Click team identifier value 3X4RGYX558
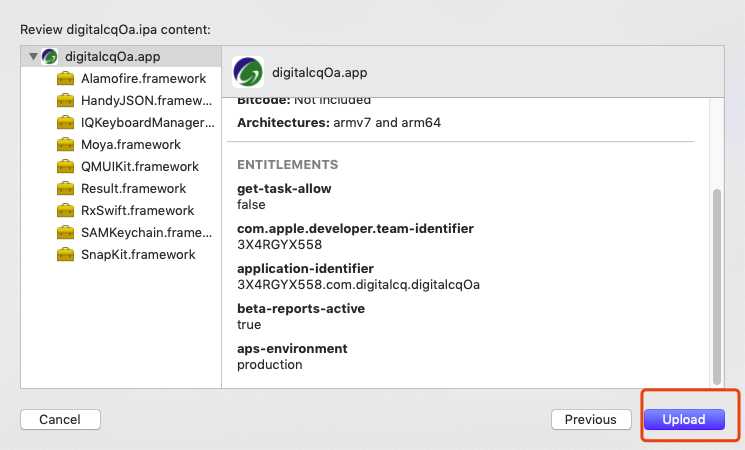 click(x=279, y=245)
